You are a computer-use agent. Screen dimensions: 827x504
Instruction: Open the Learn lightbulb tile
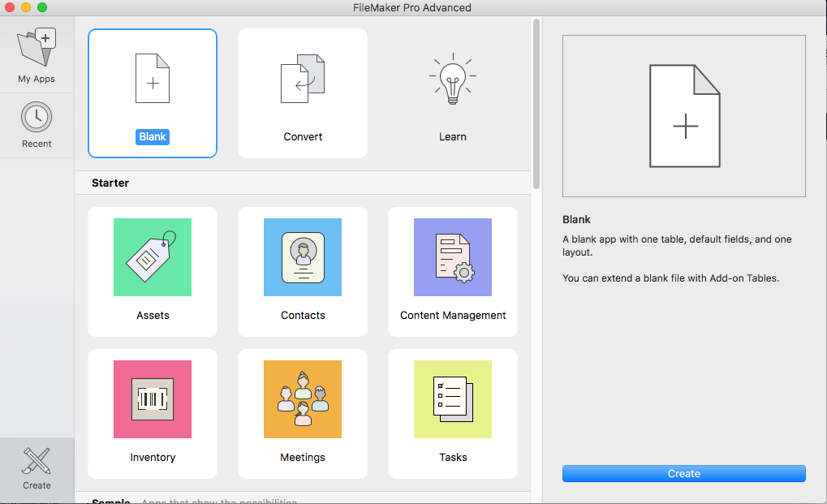coord(453,93)
